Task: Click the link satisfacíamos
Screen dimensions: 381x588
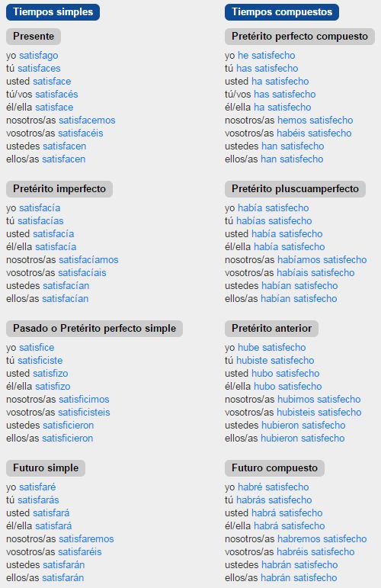Action: click(88, 260)
